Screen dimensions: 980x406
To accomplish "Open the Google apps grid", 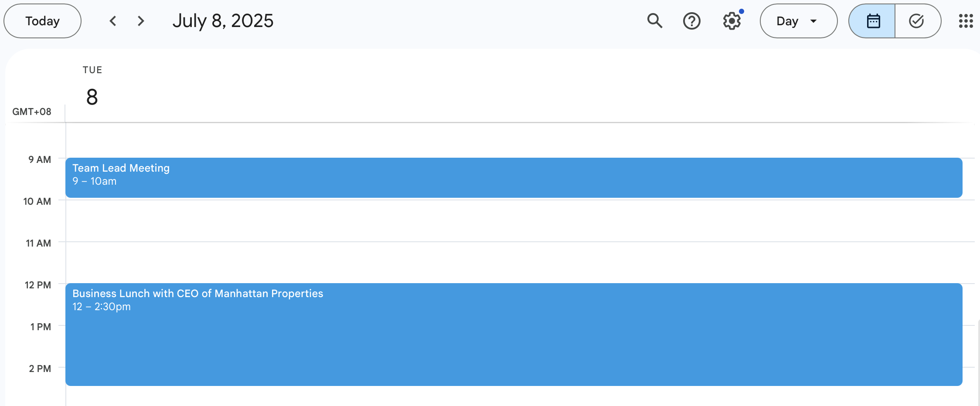I will coord(966,21).
